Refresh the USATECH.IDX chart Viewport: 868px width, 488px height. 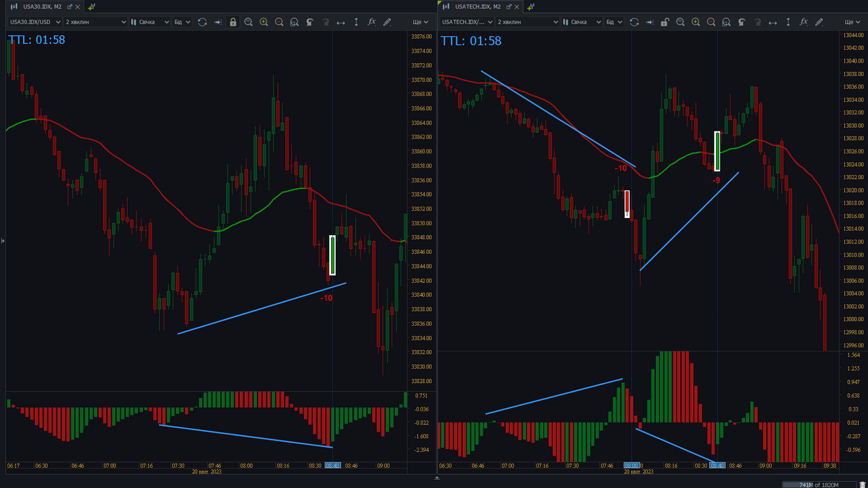(x=635, y=22)
